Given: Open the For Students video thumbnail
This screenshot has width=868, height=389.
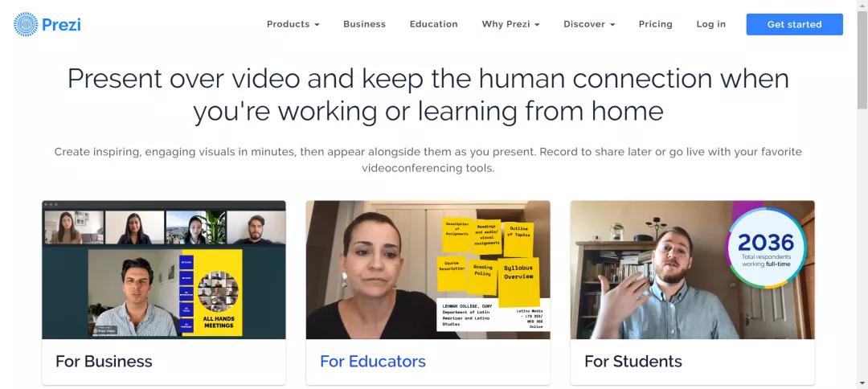Looking at the screenshot, I should (693, 269).
